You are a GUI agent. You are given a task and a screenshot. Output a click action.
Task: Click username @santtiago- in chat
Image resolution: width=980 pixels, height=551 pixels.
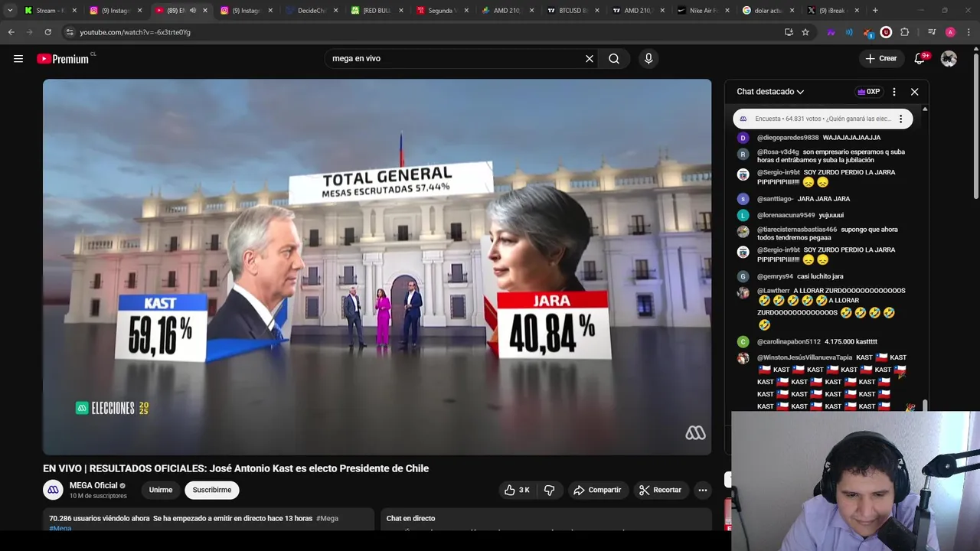[x=775, y=199]
